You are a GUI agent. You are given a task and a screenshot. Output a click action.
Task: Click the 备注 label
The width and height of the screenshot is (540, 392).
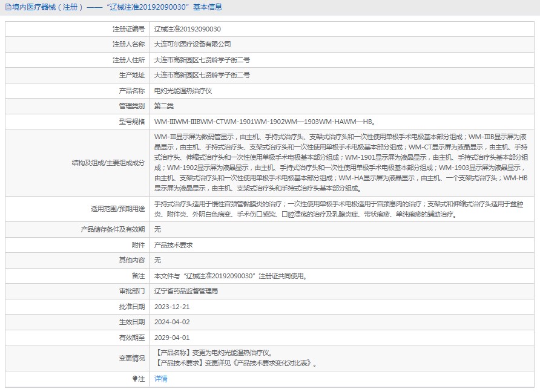click(138, 276)
